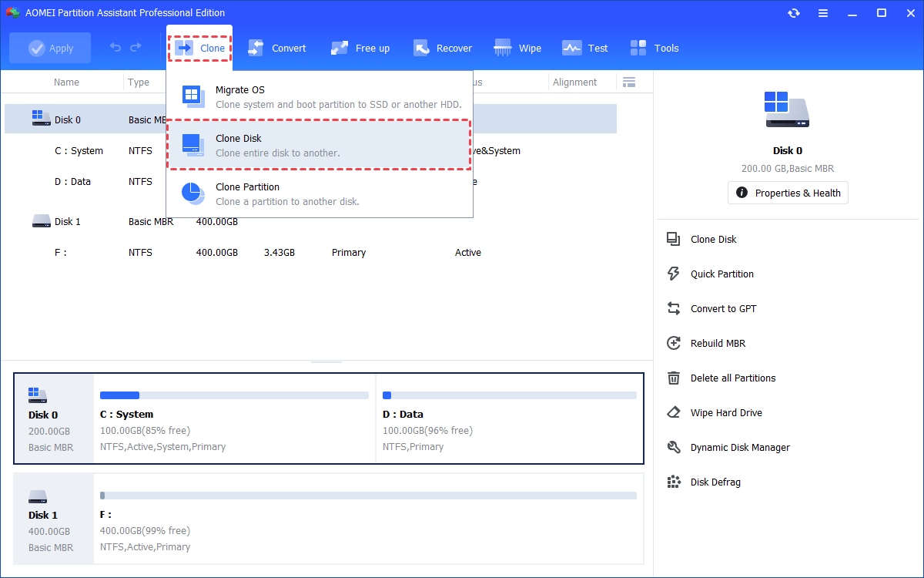This screenshot has height=578, width=924.
Task: Click the Dynamic Disk Manager wrench icon
Action: (x=674, y=448)
